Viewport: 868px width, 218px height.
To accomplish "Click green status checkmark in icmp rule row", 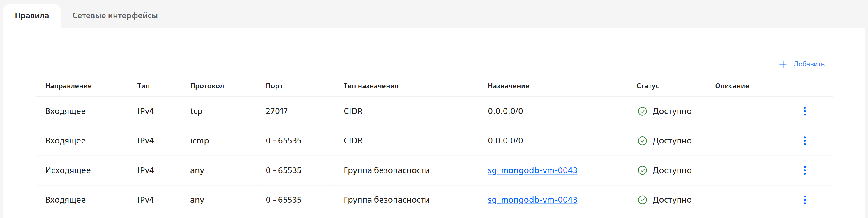I will 642,141.
